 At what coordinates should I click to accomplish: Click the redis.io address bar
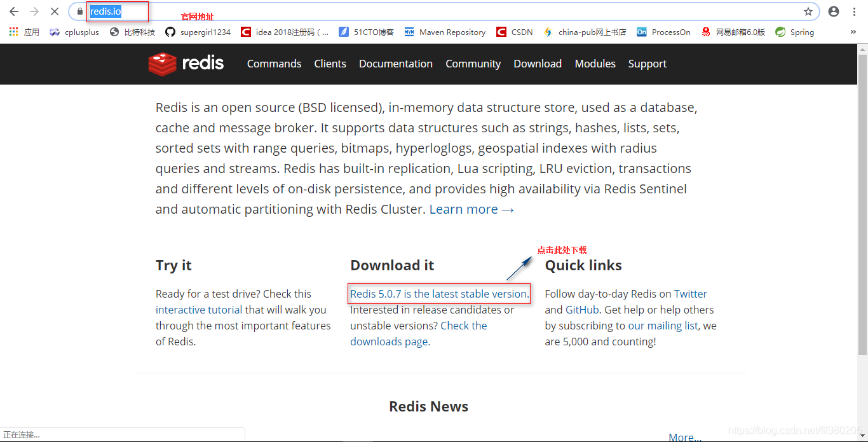(444, 11)
